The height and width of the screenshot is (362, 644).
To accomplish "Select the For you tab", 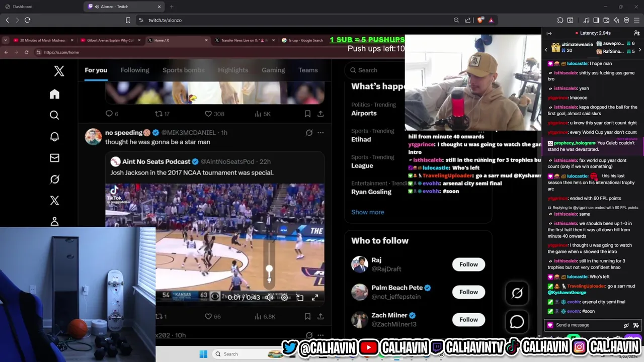I will 96,70.
